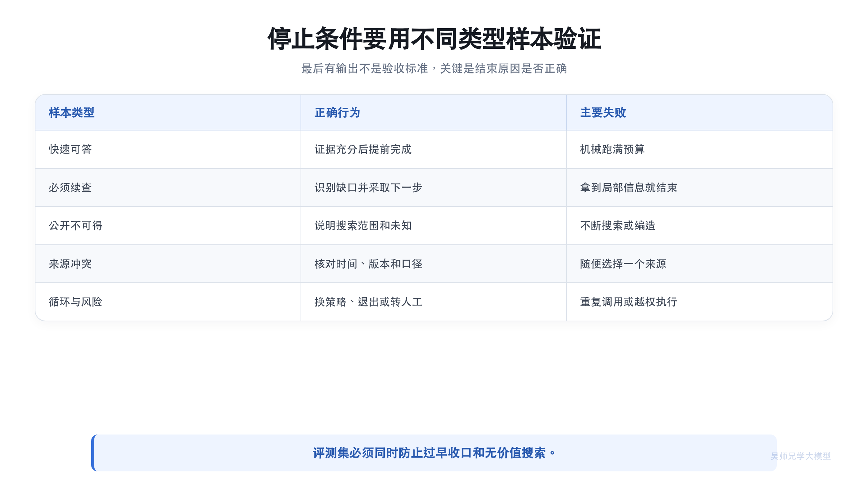Image resolution: width=868 pixels, height=488 pixels.
Task: Click the 随便选择一个来源 cell
Action: click(699, 264)
